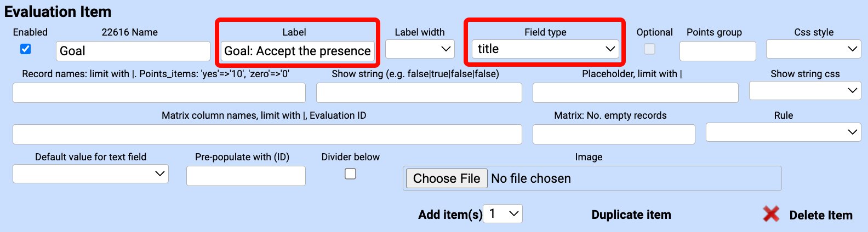868x232 pixels.
Task: Click the Points group input field
Action: click(x=717, y=51)
